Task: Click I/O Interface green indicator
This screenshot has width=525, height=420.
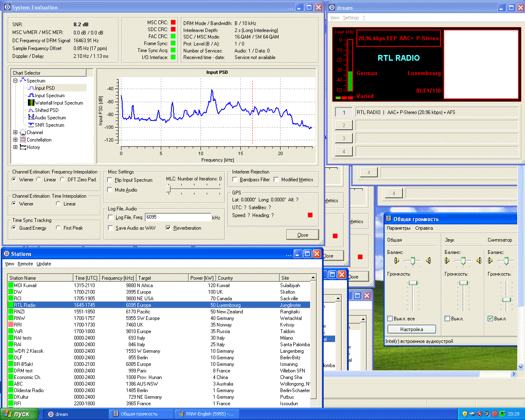Action: point(173,57)
